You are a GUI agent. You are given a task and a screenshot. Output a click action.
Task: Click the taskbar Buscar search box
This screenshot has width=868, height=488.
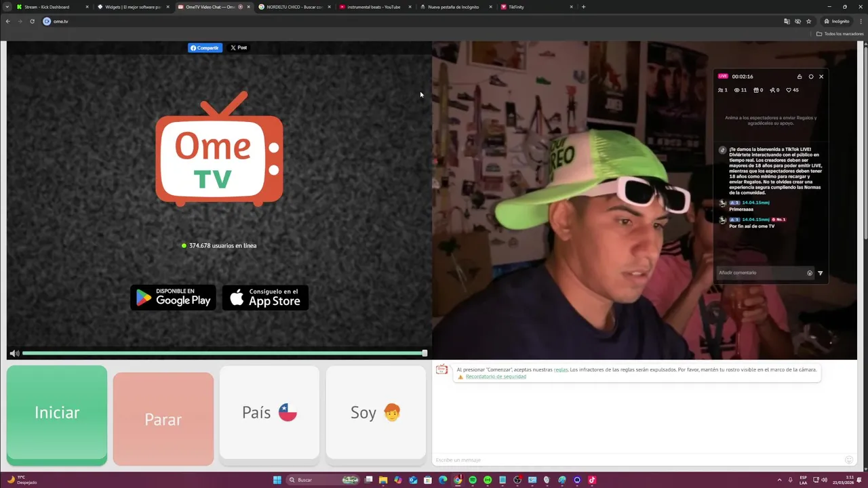[x=324, y=480]
